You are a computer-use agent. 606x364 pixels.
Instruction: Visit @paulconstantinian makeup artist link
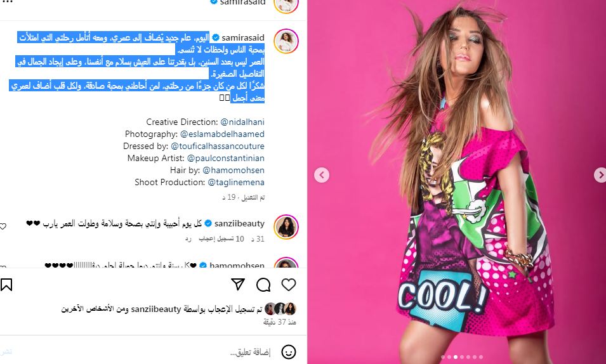coord(226,158)
